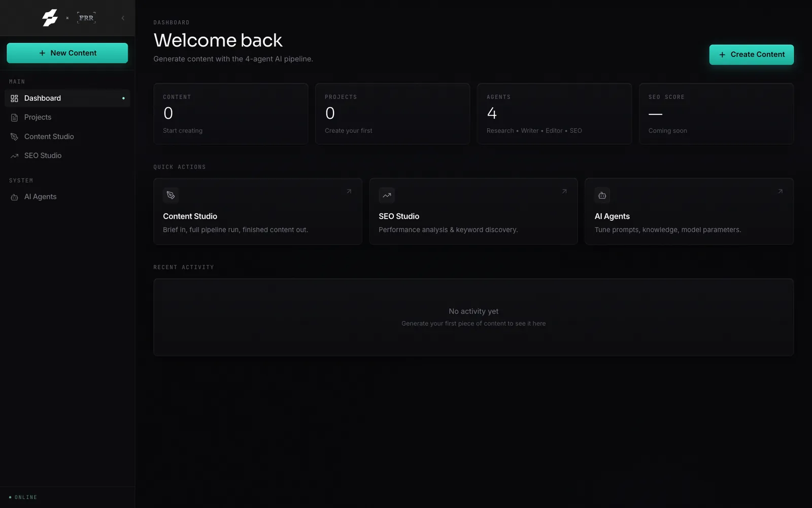Viewport: 812px width, 508px height.
Task: Open SEO Studio in the sidebar
Action: point(67,155)
